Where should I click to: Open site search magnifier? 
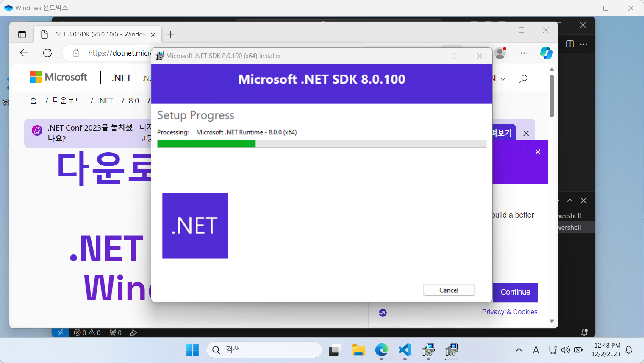click(523, 79)
